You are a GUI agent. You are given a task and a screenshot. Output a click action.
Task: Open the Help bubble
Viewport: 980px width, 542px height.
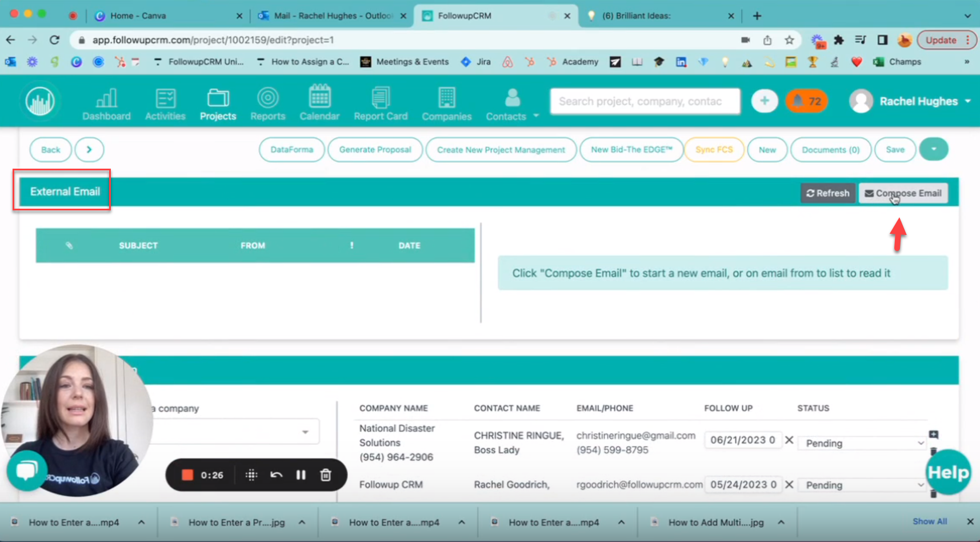click(x=948, y=472)
